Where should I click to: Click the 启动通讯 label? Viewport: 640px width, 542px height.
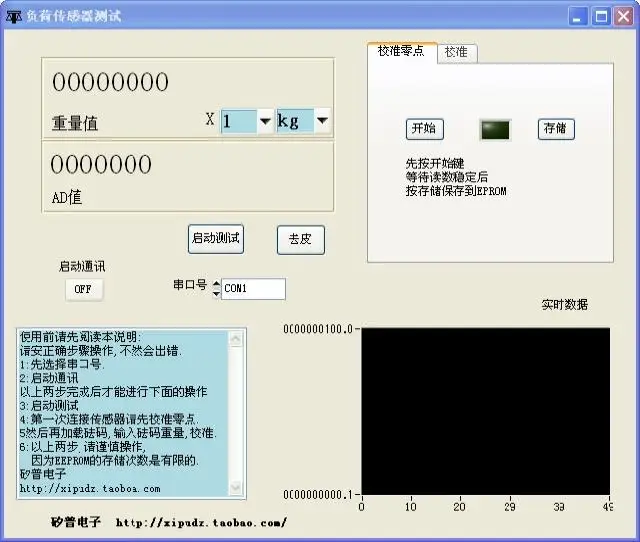point(82,267)
